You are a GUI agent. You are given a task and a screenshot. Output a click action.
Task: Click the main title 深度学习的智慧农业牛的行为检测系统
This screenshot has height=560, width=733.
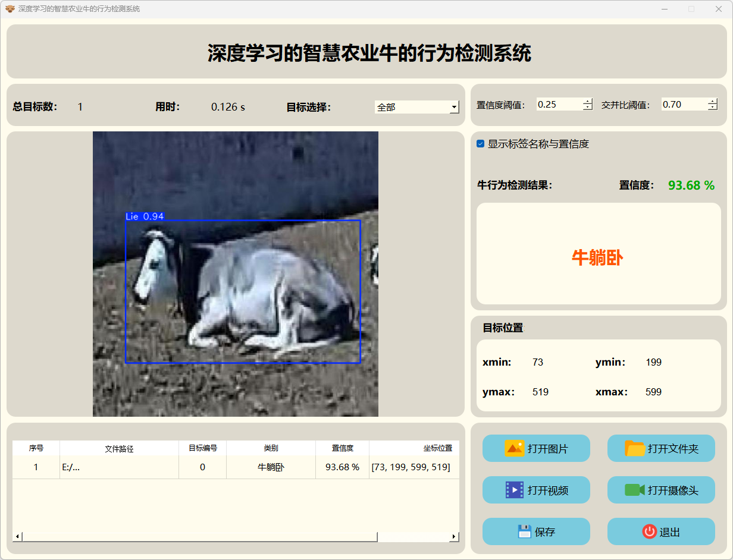pyautogui.click(x=369, y=53)
